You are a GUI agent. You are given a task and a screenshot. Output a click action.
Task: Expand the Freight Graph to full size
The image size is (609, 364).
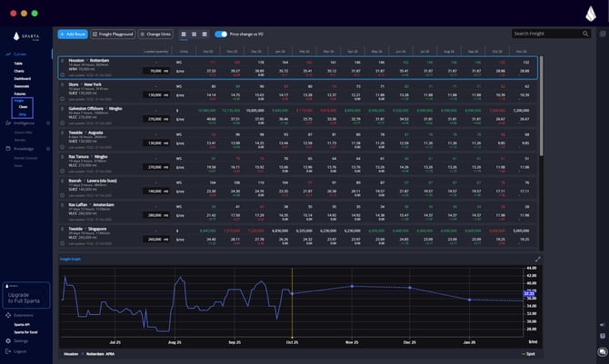coord(537,259)
